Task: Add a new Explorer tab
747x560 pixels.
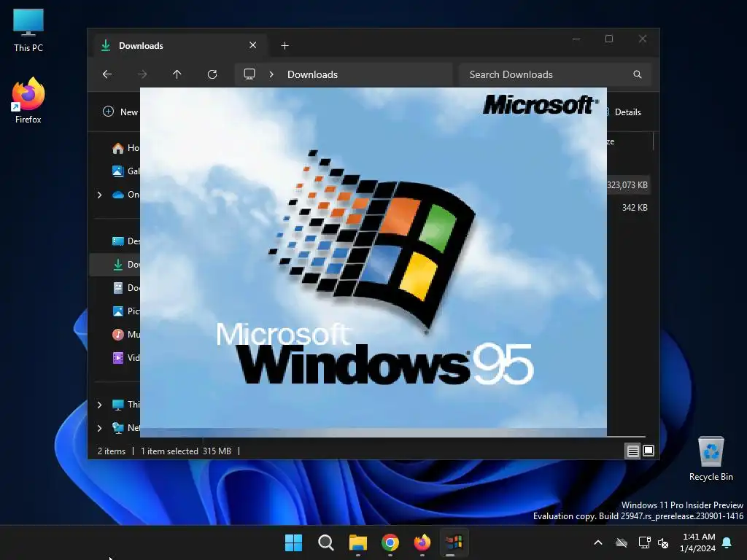Action: (285, 46)
